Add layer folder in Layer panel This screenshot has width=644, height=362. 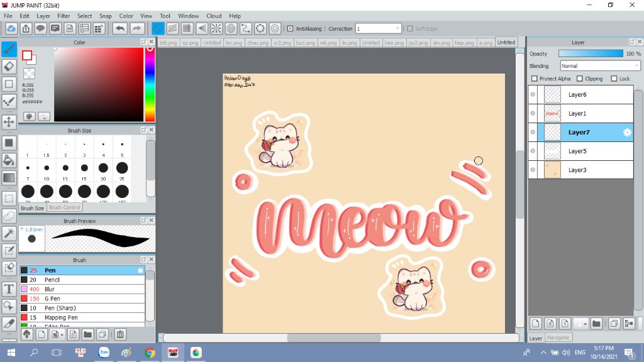point(596,324)
